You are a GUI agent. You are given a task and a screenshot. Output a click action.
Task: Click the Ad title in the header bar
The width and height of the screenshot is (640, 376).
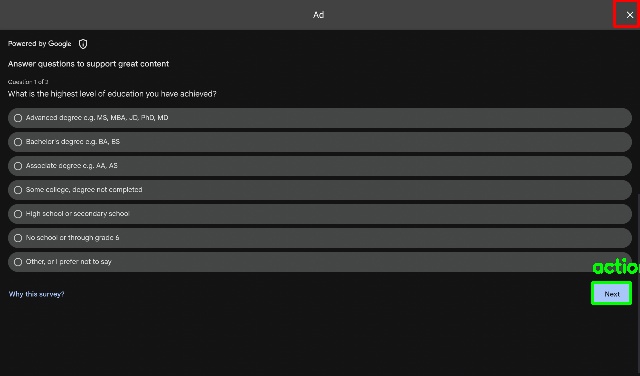click(x=318, y=15)
